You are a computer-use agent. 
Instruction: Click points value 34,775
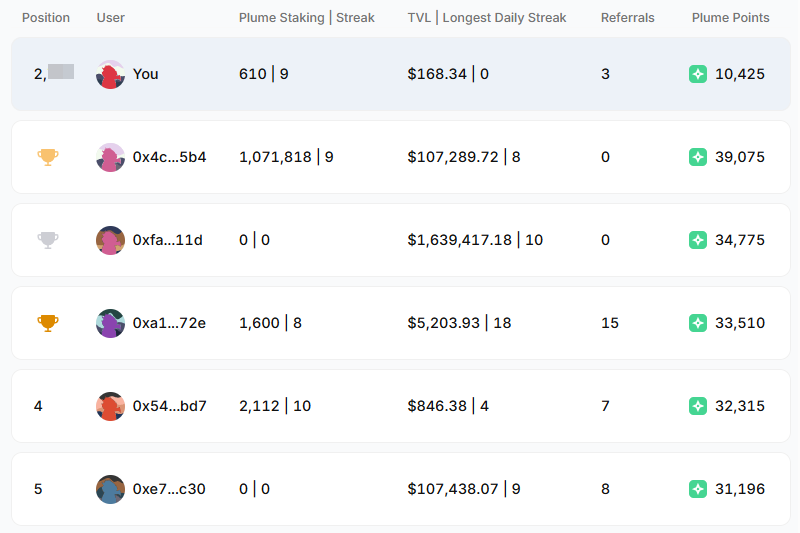[740, 240]
